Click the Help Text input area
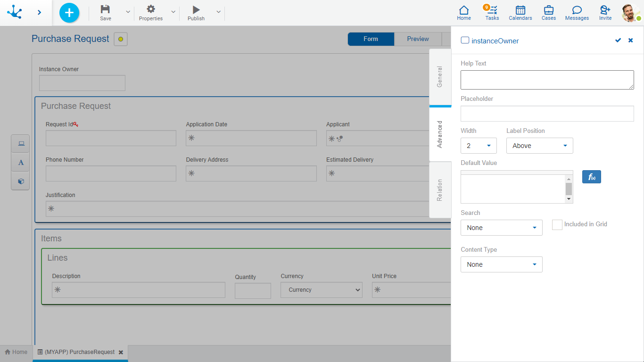 coord(547,80)
